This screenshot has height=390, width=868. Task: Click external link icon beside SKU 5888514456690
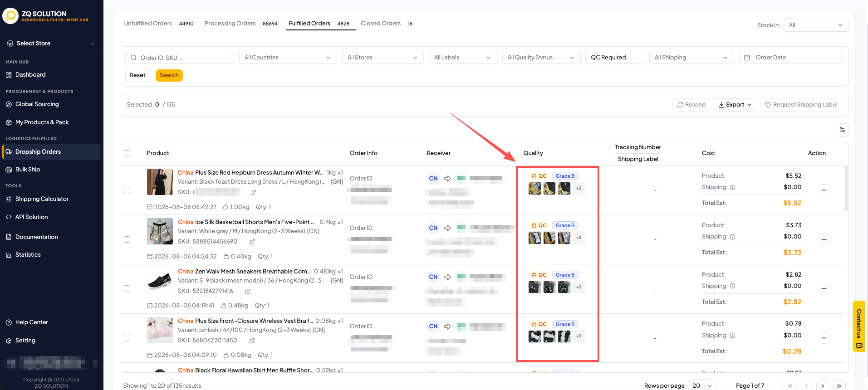252,242
